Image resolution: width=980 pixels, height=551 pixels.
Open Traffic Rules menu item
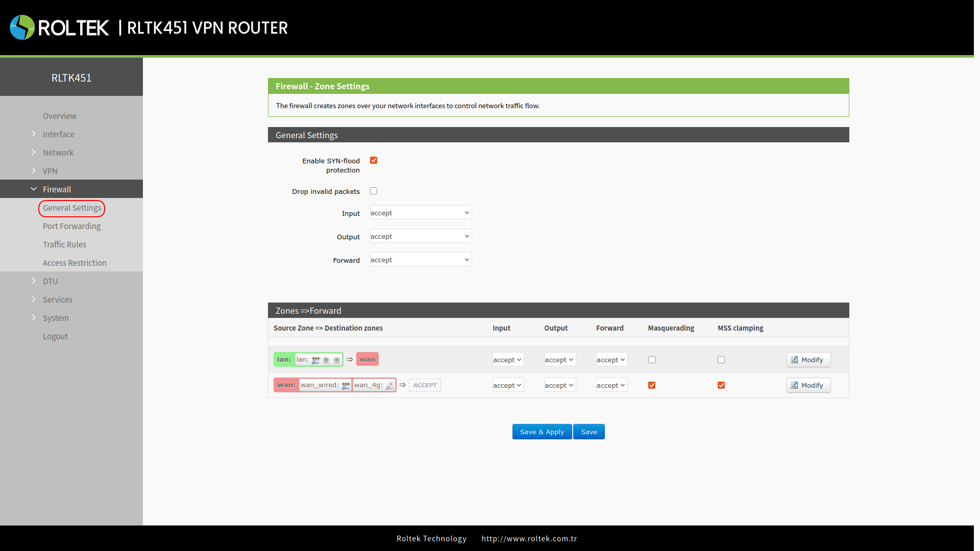64,244
